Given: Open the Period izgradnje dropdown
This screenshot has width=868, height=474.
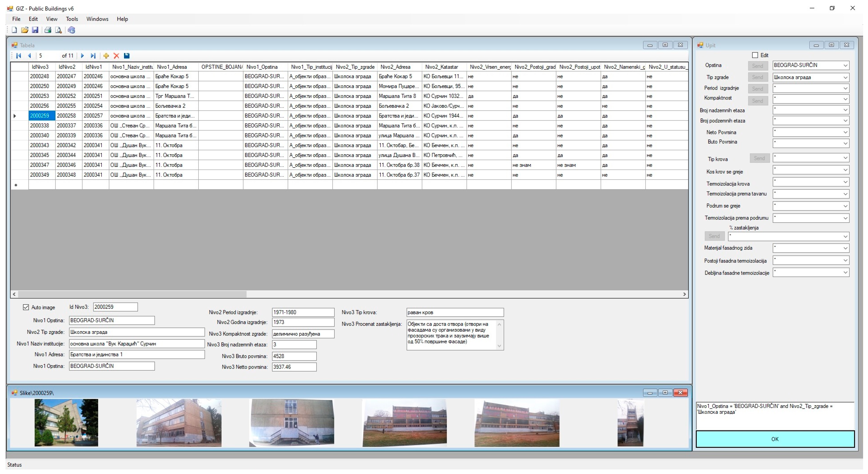Looking at the screenshot, I should click(845, 88).
